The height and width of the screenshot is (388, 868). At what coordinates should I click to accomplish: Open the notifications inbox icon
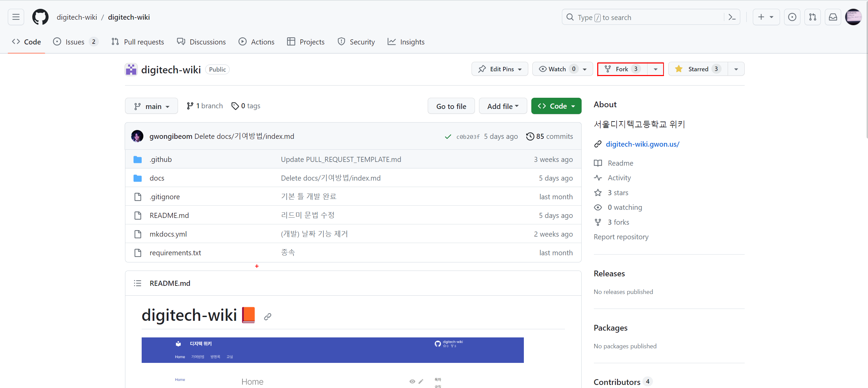click(833, 17)
